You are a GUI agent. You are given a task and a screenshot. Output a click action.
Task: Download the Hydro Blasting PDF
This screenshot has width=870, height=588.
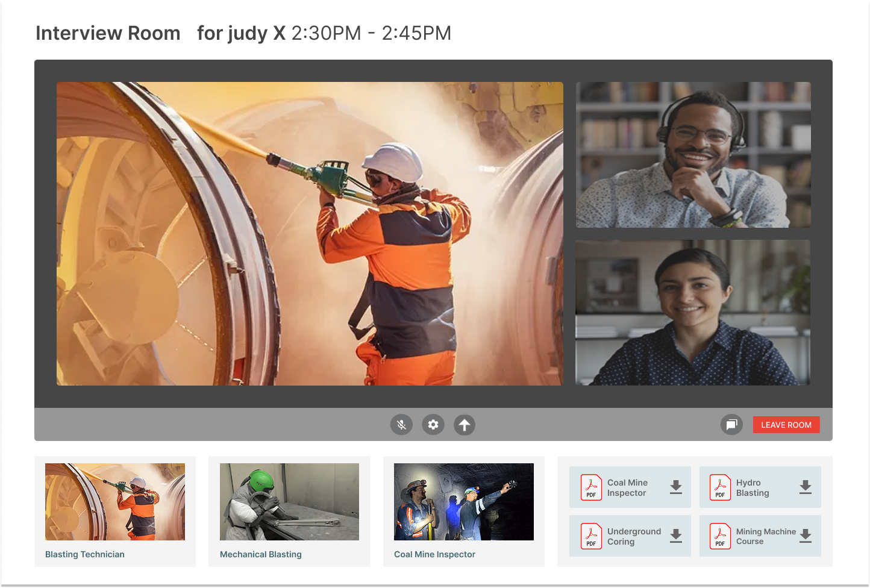click(x=806, y=487)
